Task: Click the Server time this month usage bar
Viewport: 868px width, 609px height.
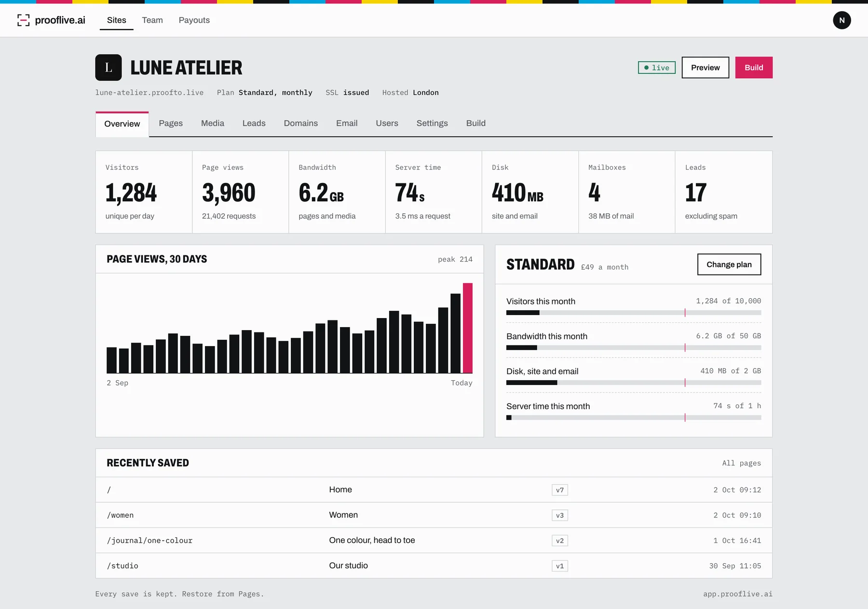Action: (634, 417)
